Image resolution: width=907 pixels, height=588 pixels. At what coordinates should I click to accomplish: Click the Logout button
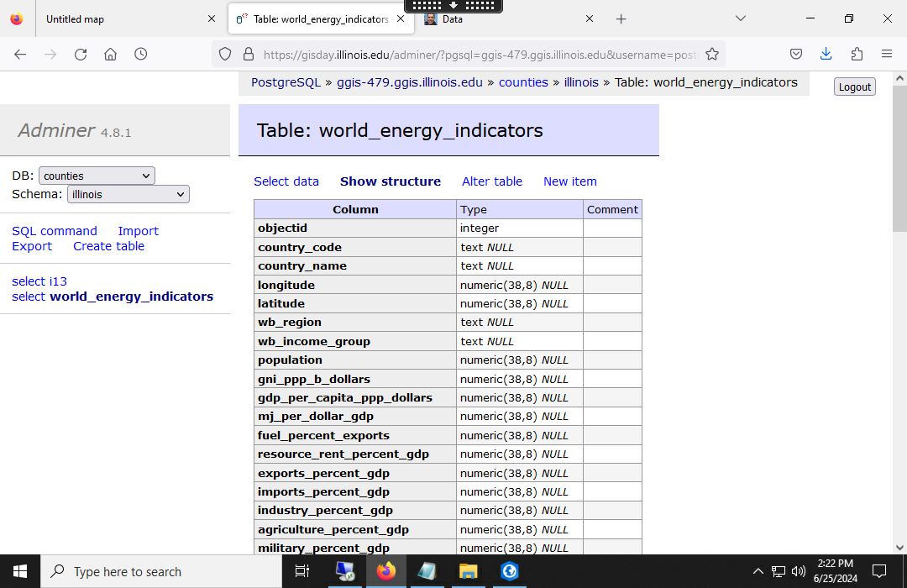854,87
